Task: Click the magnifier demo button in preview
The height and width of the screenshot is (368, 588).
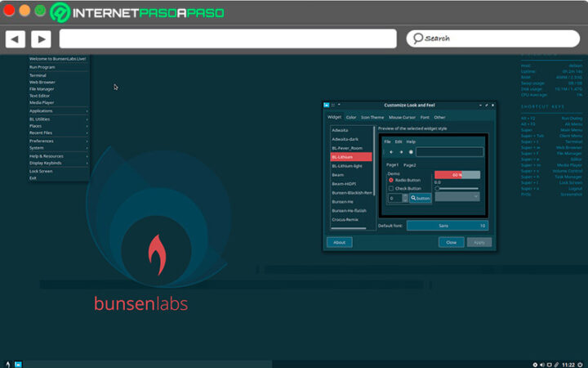Action: coord(420,198)
